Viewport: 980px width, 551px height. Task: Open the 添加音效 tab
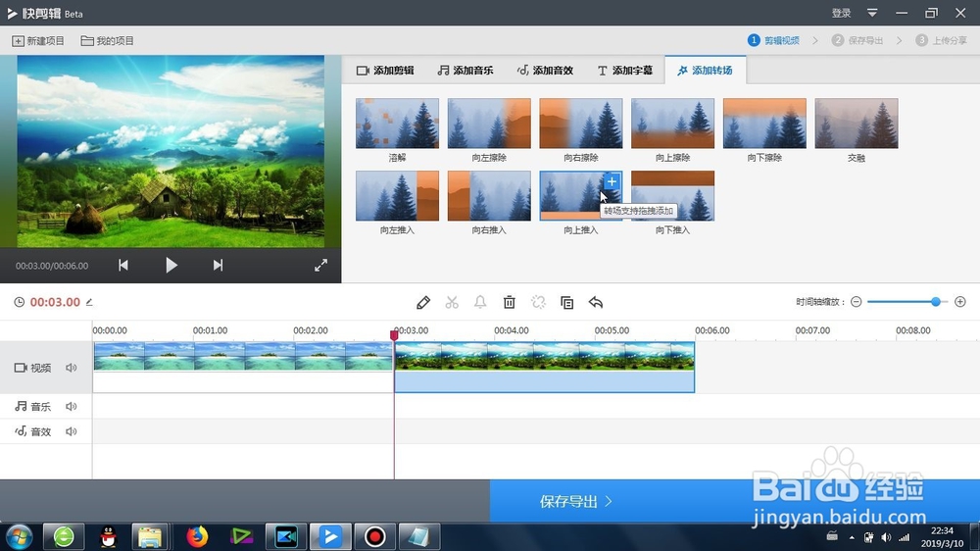[545, 70]
